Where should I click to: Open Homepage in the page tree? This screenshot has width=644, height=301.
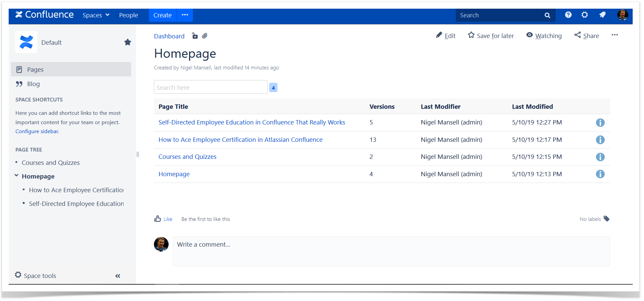(x=38, y=176)
